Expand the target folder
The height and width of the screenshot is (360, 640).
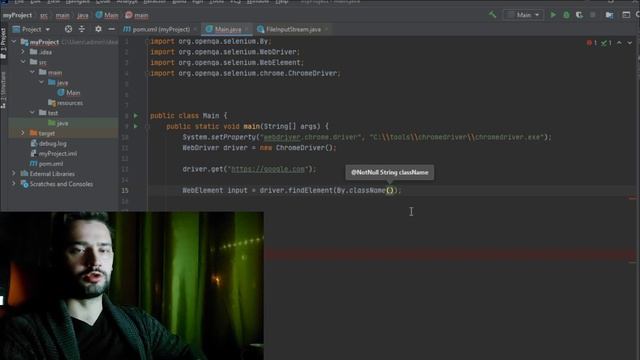(x=23, y=133)
